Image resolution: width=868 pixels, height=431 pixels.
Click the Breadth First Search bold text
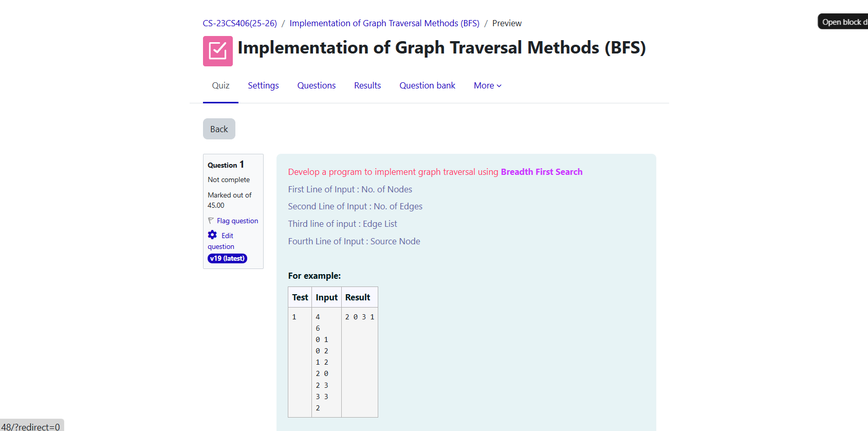point(541,172)
